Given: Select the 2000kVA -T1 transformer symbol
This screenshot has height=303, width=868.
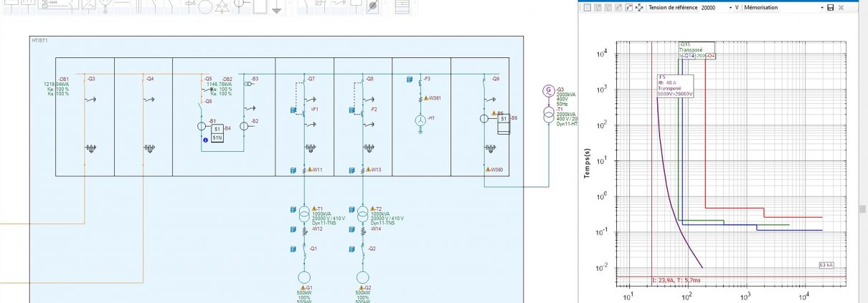Looking at the screenshot, I should [549, 115].
